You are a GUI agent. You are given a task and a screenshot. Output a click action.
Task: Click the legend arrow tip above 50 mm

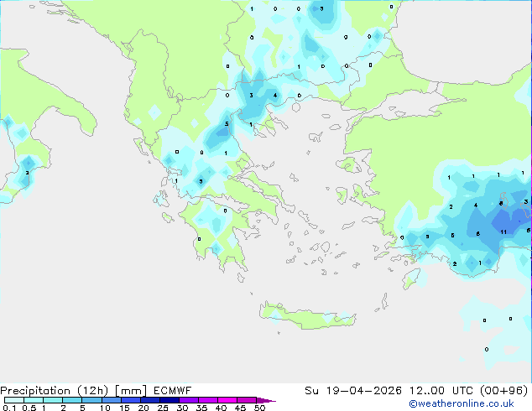point(266,400)
